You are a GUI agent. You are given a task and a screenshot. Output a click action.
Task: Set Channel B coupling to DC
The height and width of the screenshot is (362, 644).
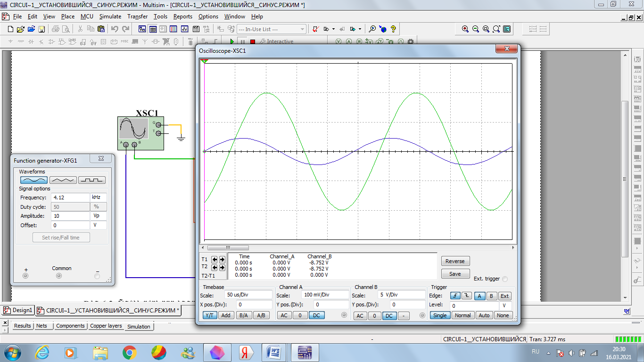389,316
